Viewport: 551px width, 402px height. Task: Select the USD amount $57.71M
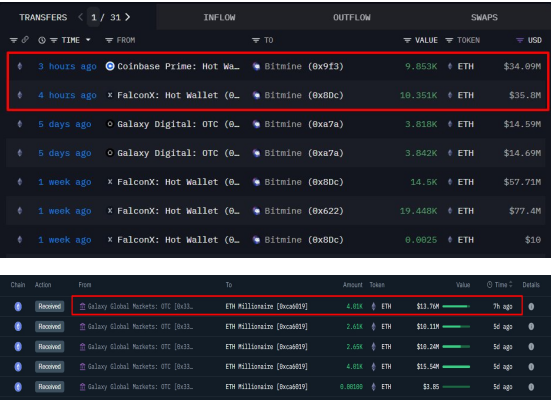pyautogui.click(x=522, y=182)
